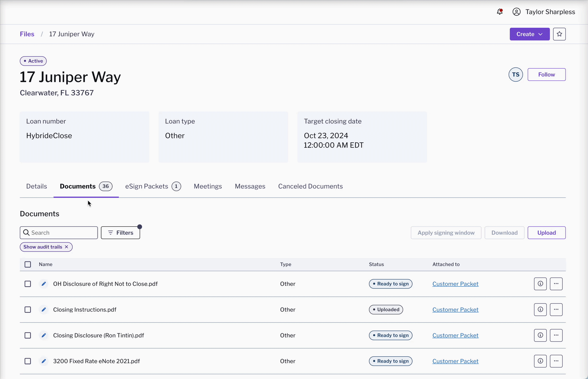Click Apply signing window
Viewport: 588px width, 379px height.
click(446, 233)
